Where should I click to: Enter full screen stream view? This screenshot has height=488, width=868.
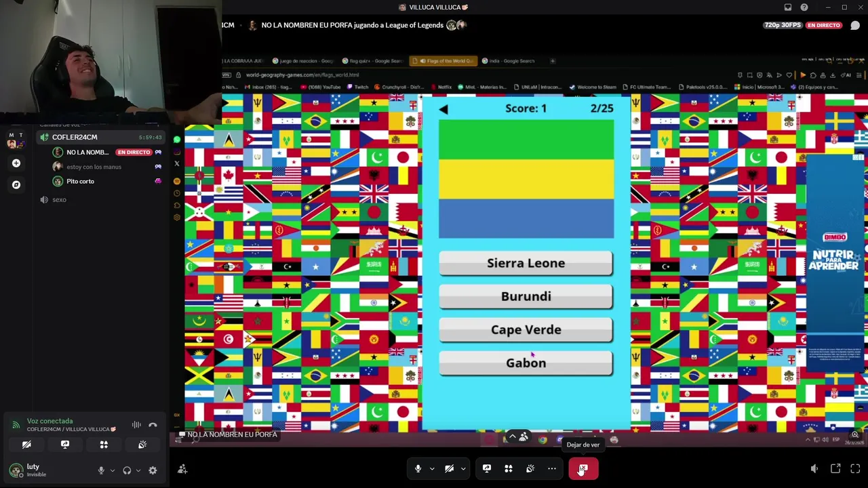click(855, 468)
